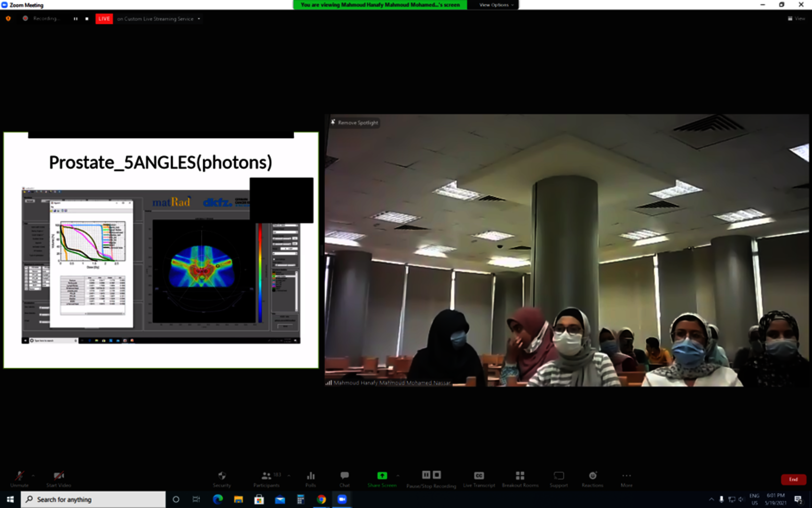
Task: Enable Live Transcript captions
Action: point(479,478)
